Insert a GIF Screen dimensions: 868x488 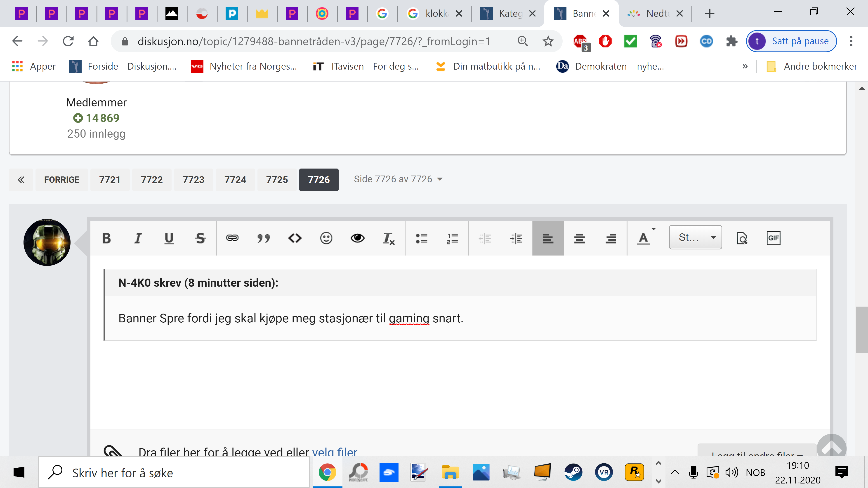773,238
